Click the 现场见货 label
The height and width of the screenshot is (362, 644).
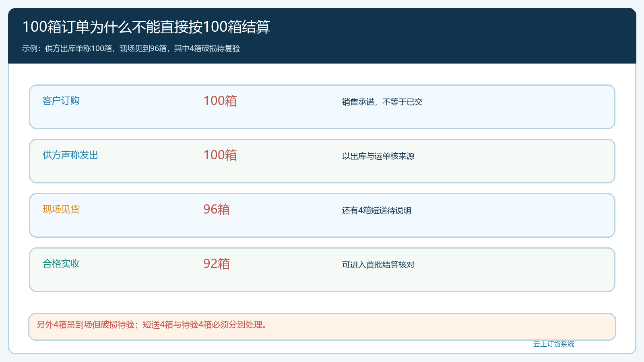tap(61, 209)
